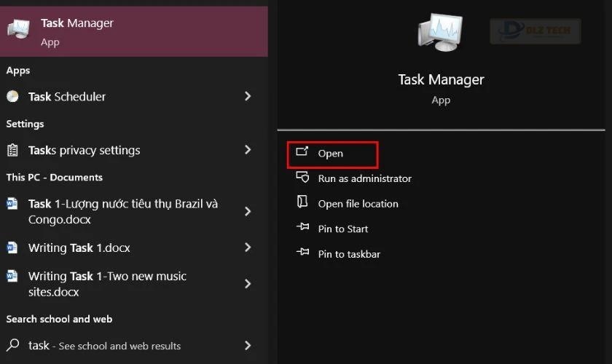Click the pin icon beside Pin to taskbar
The width and height of the screenshot is (612, 364).
tap(302, 252)
